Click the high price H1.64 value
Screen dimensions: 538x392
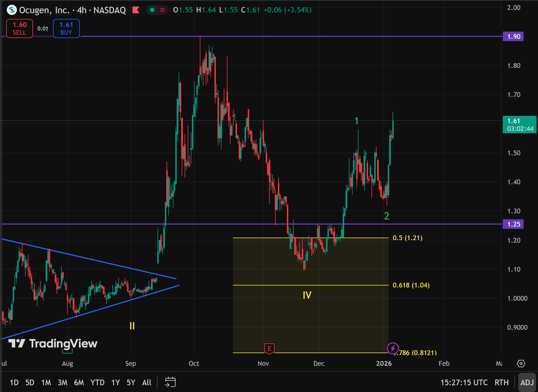(x=206, y=10)
